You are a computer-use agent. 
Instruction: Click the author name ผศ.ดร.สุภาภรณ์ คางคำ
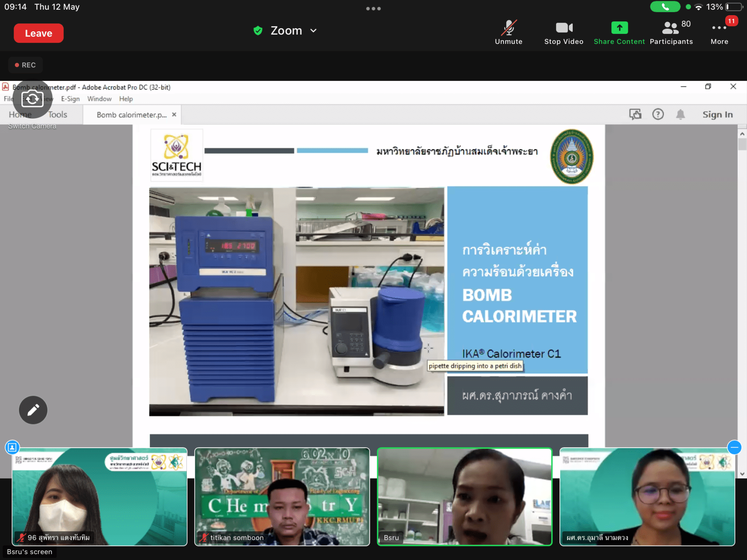[x=517, y=395]
